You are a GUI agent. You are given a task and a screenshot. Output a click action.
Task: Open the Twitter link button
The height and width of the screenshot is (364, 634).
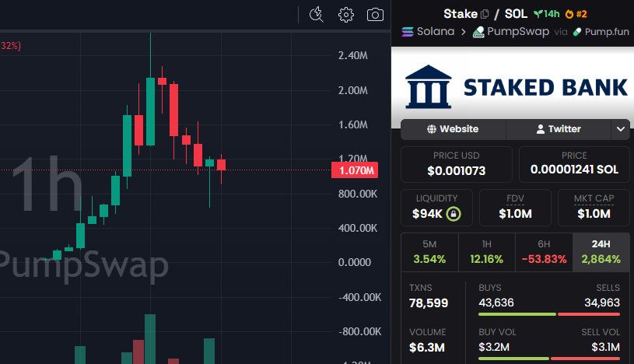[559, 129]
